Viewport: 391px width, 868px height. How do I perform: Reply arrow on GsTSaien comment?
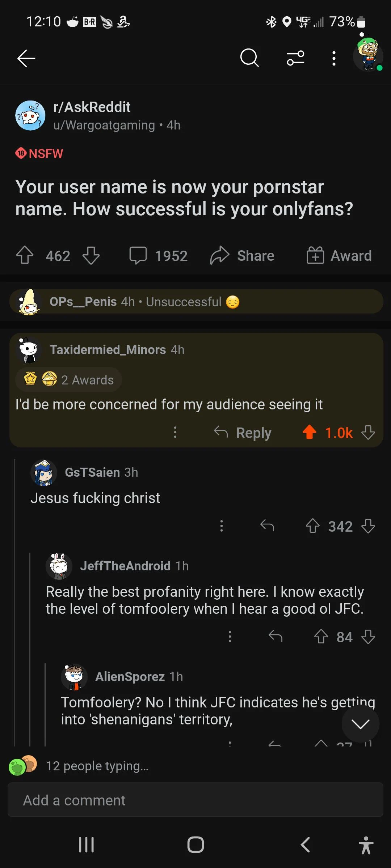[x=267, y=526]
